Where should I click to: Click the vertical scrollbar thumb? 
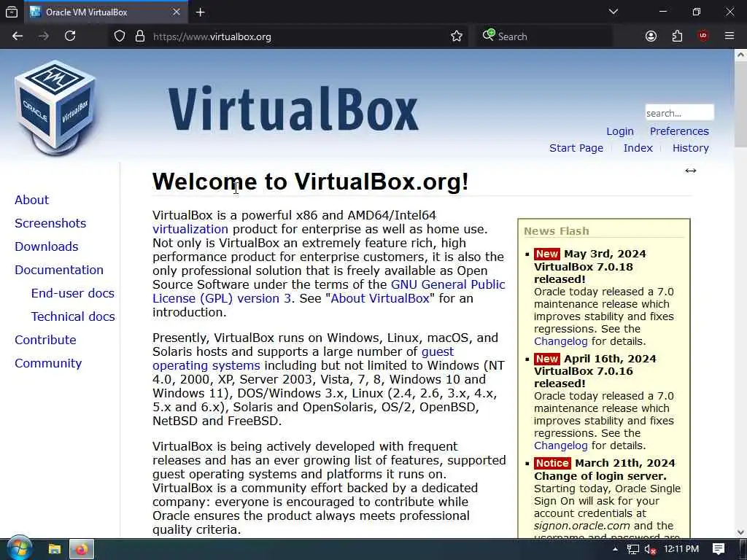click(740, 104)
